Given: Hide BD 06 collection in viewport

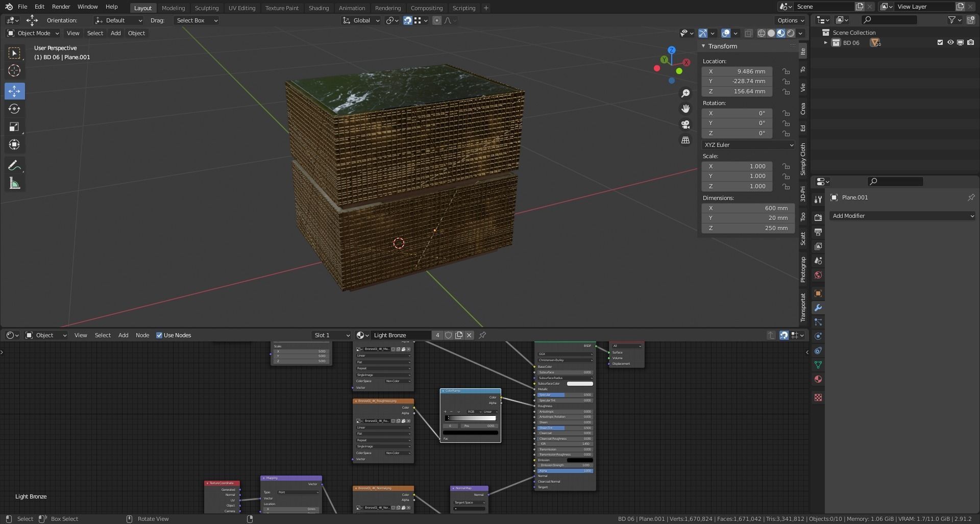Looking at the screenshot, I should [950, 43].
